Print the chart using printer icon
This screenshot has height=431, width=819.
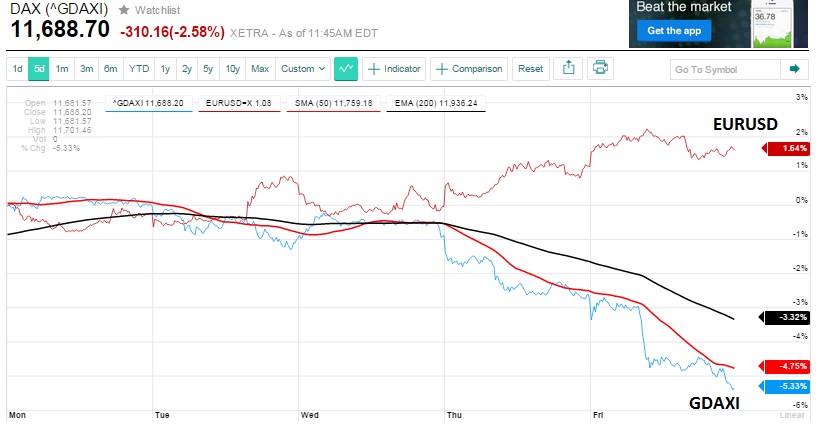600,68
